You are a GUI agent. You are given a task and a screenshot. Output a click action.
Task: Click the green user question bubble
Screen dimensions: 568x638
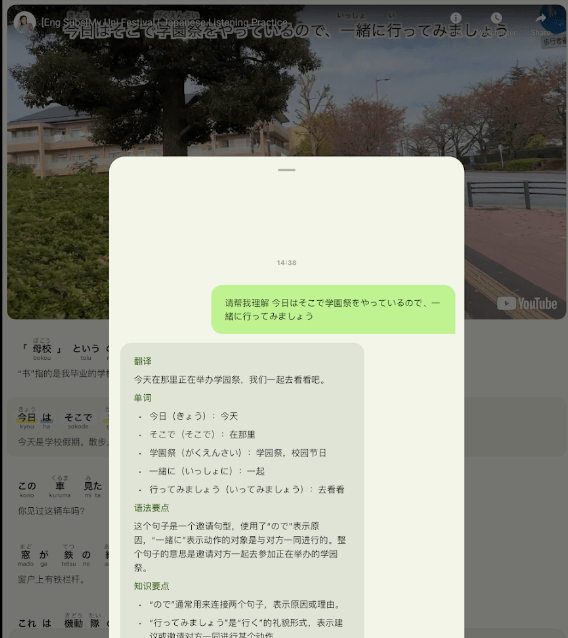tap(333, 309)
